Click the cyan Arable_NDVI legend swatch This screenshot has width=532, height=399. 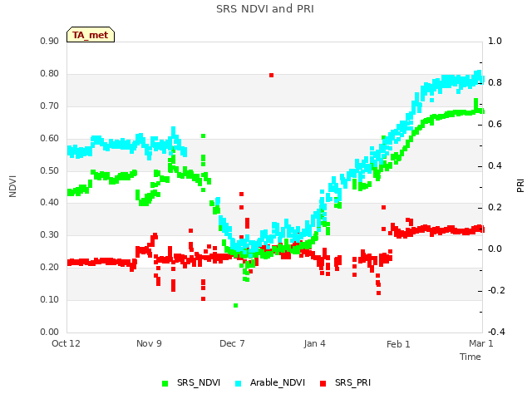239,383
